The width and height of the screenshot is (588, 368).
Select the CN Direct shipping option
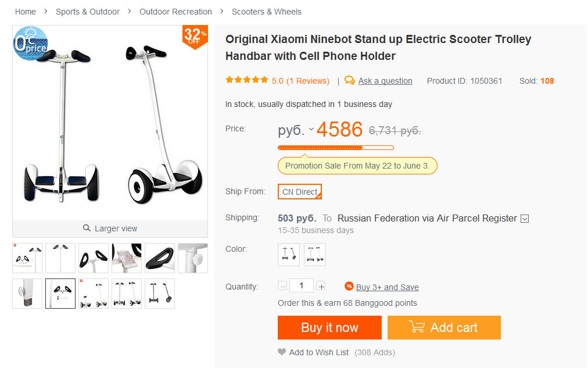point(300,192)
